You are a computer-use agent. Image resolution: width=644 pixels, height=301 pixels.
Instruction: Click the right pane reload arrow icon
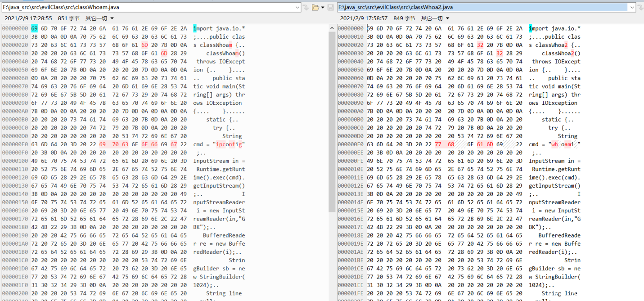click(641, 7)
